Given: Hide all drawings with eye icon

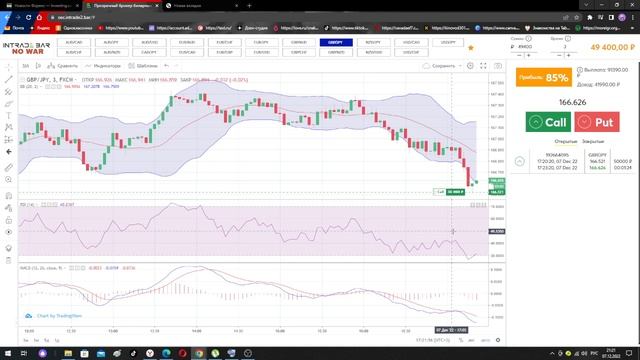Looking at the screenshot, I should tap(9, 232).
